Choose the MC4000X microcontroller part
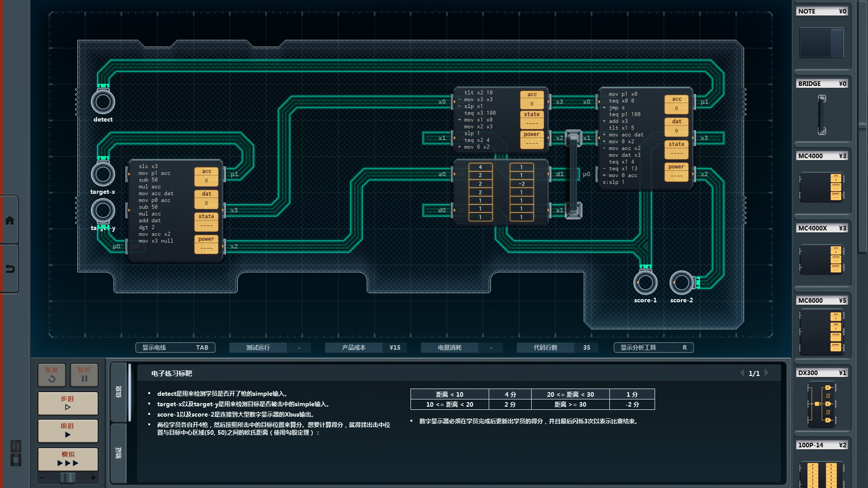The width and height of the screenshot is (868, 488). tap(821, 259)
